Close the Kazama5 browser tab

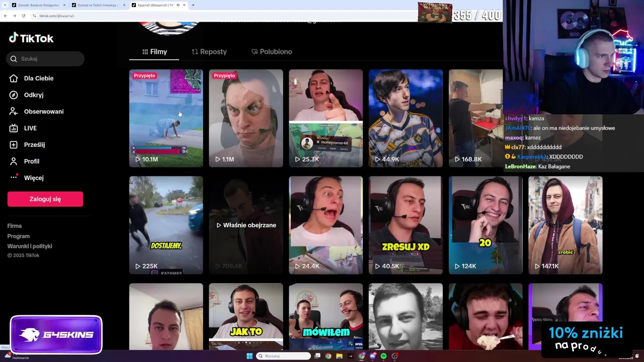(185, 5)
